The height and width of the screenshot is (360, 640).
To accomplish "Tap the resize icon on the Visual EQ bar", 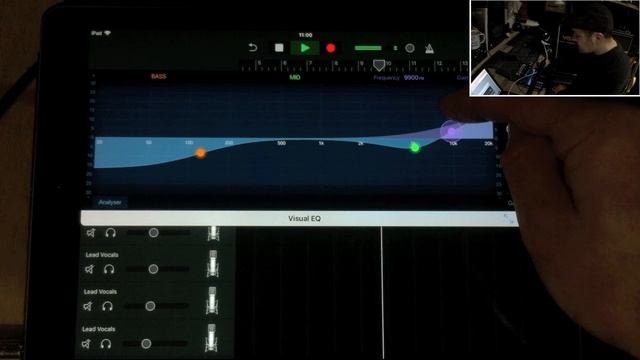I will pyautogui.click(x=509, y=218).
